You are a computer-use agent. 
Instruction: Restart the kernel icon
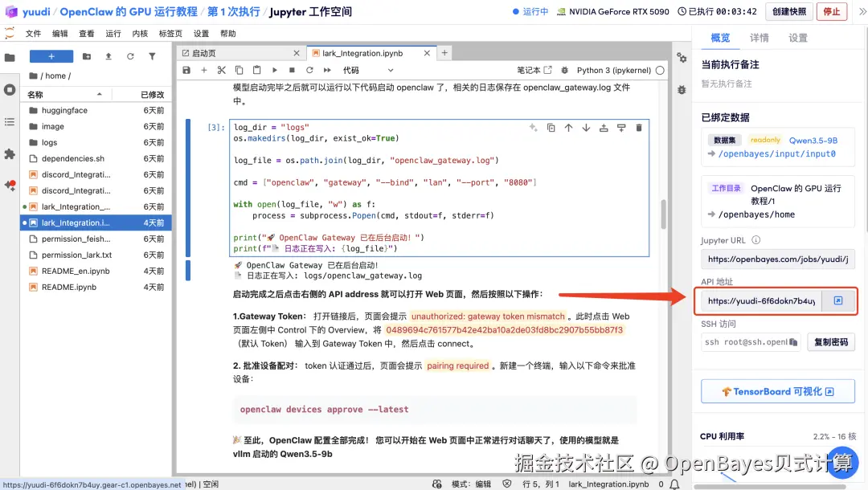coord(309,70)
